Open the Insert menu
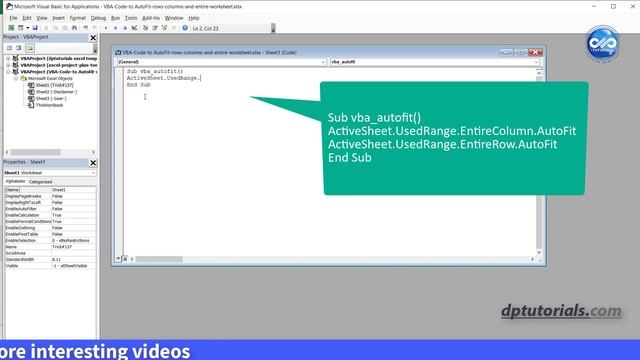640x360 pixels. click(x=58, y=18)
